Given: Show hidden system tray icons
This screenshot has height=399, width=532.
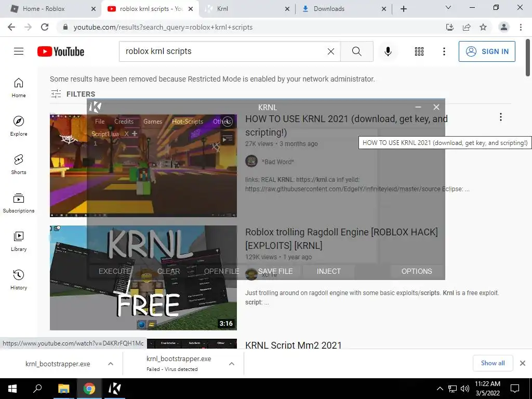Looking at the screenshot, I should point(440,389).
